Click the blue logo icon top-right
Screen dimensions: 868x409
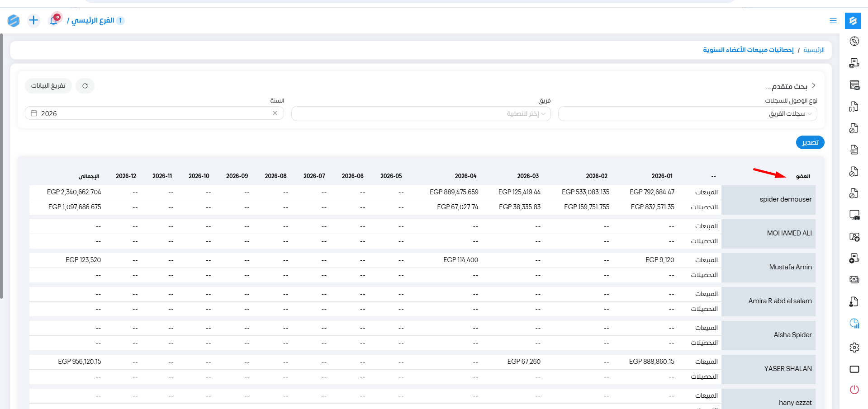click(853, 21)
